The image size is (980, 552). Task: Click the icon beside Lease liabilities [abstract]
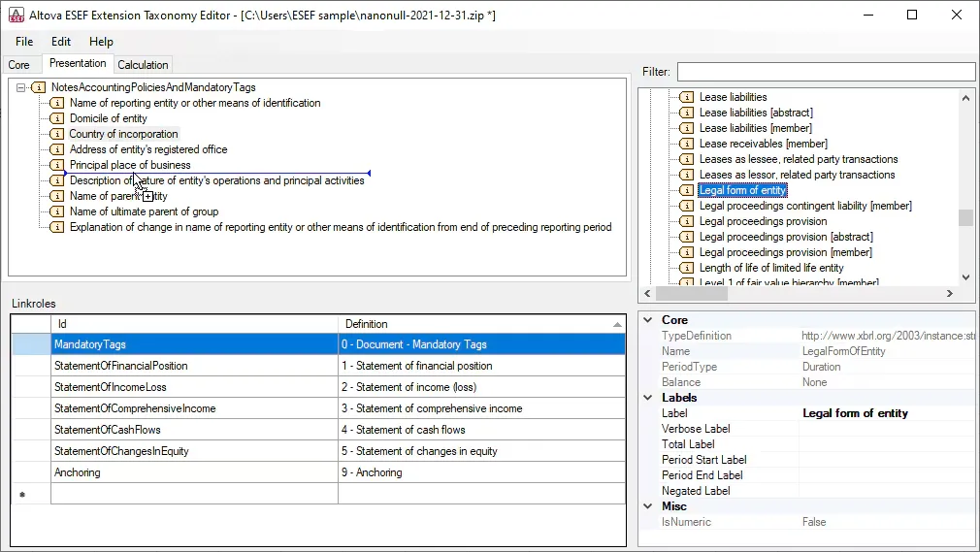[686, 113]
